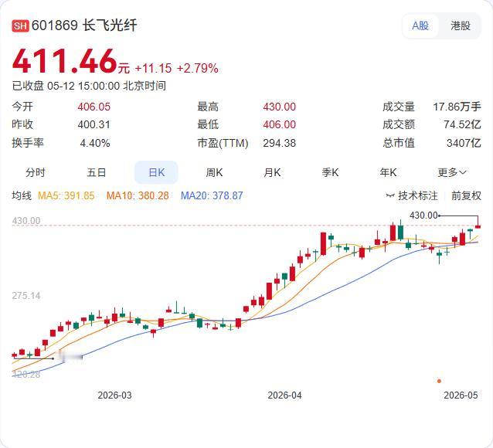493x448 pixels.
Task: Click the 均线 moving average label
Action: click(x=22, y=195)
